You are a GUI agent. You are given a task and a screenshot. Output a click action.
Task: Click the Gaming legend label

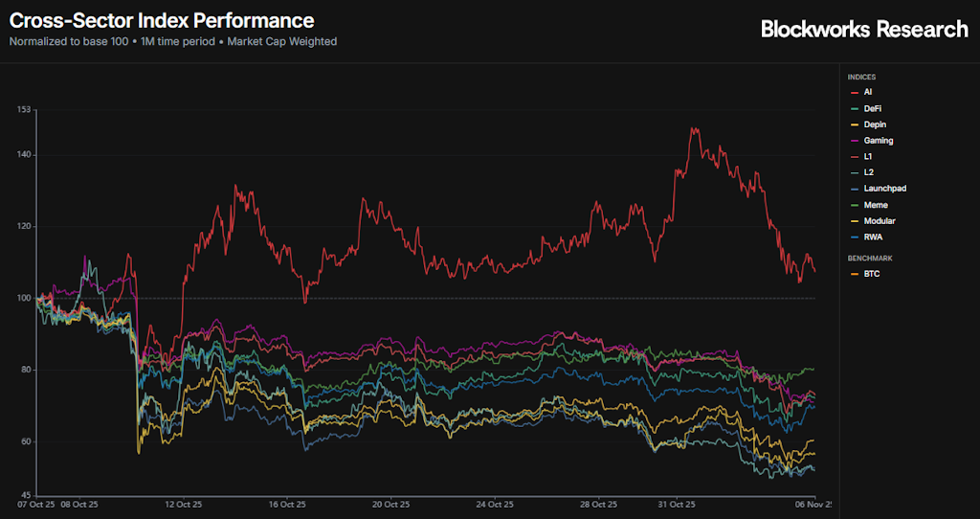(x=878, y=141)
